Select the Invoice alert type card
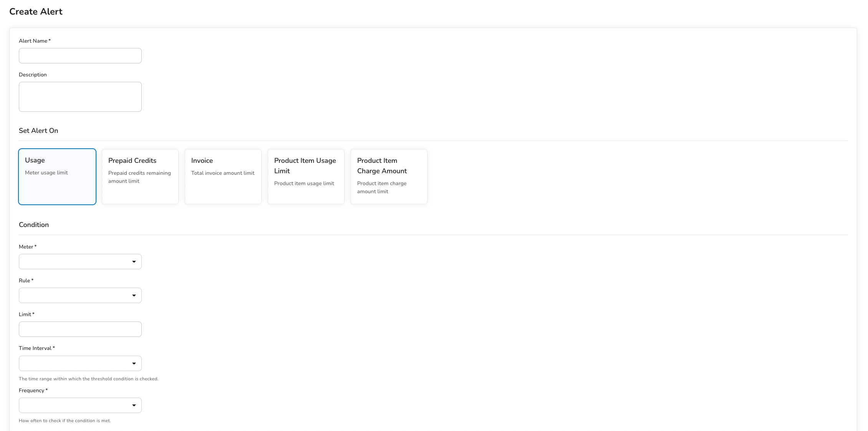 [x=223, y=177]
